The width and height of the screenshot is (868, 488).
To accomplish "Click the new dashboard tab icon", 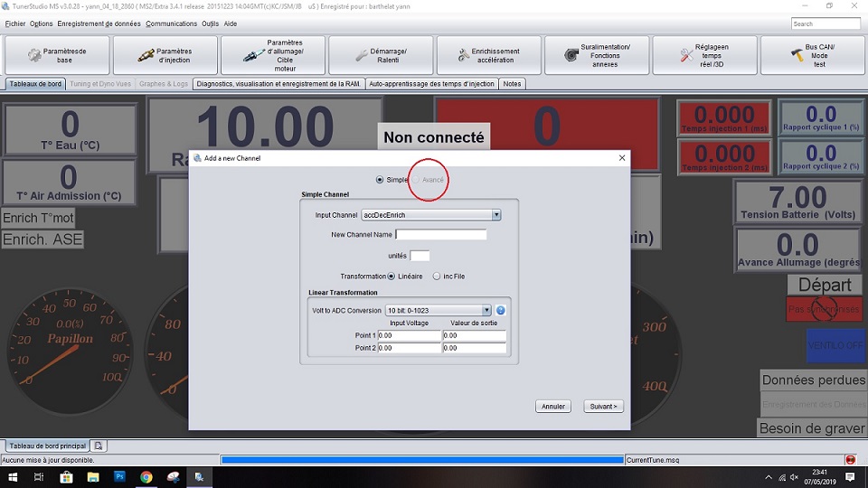I will click(99, 446).
